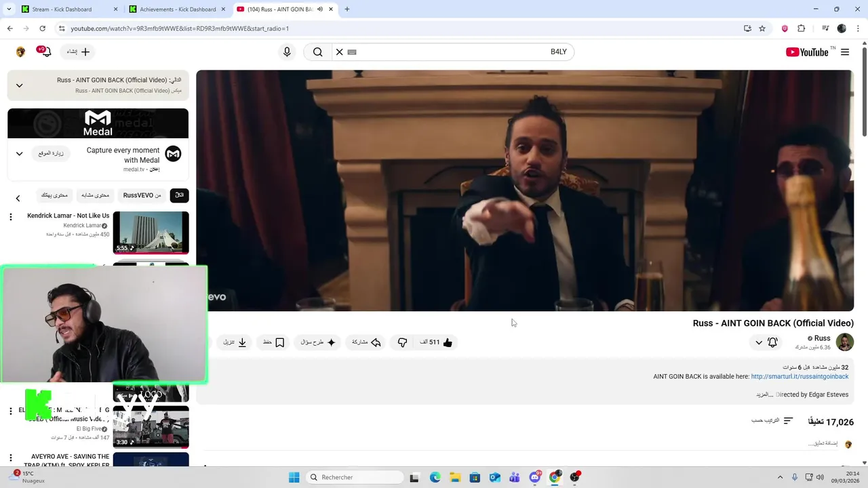The width and height of the screenshot is (868, 488).
Task: Select the 'From RussVEVO' filter chip
Action: 142,195
